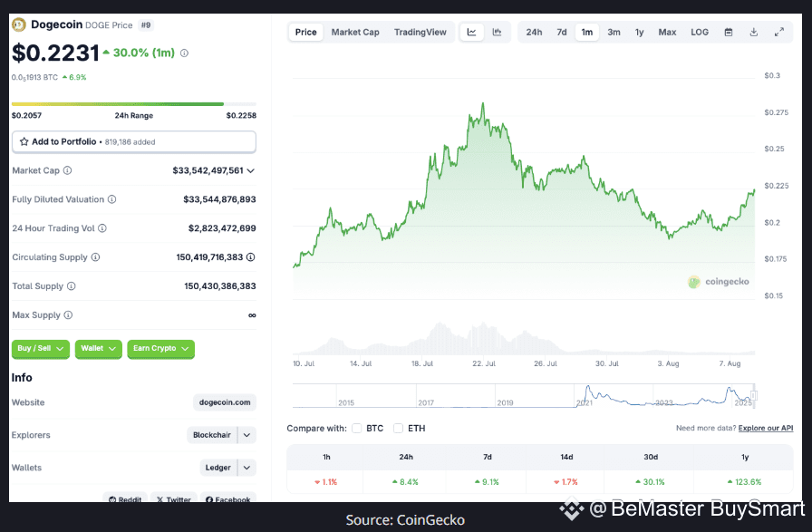Image resolution: width=812 pixels, height=532 pixels.
Task: Switch to line chart view icon
Action: point(472,32)
